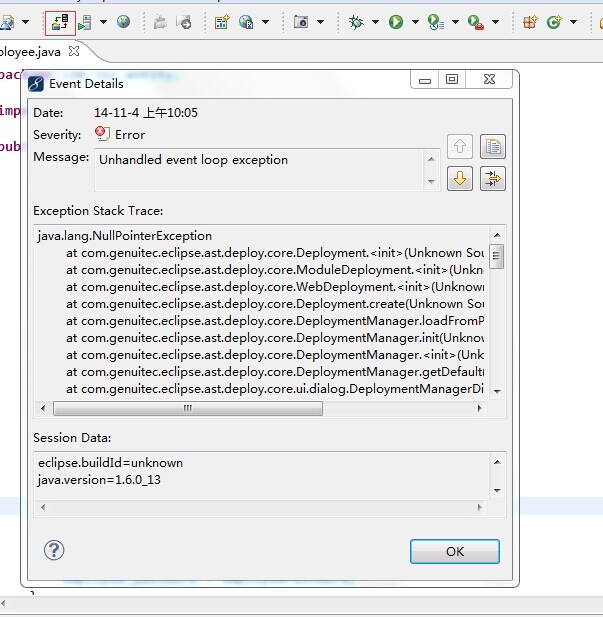The image size is (603, 617).
Task: Open the Run dropdown arrow
Action: tap(415, 22)
